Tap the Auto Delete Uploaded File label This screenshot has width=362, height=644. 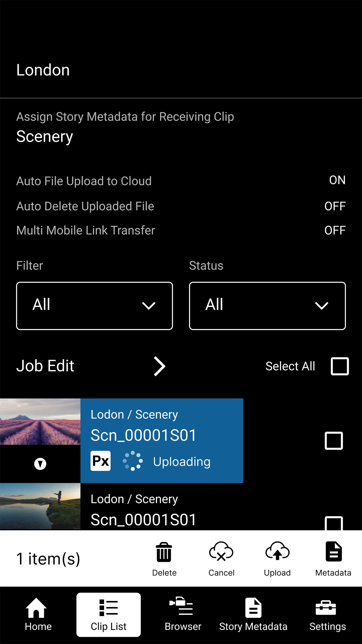tap(85, 206)
